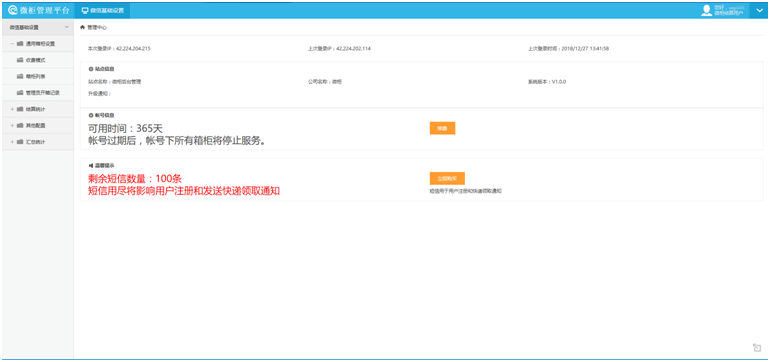Viewport: 770px width, 362px height.
Task: Click the orange 立即购买 button
Action: [x=447, y=178]
